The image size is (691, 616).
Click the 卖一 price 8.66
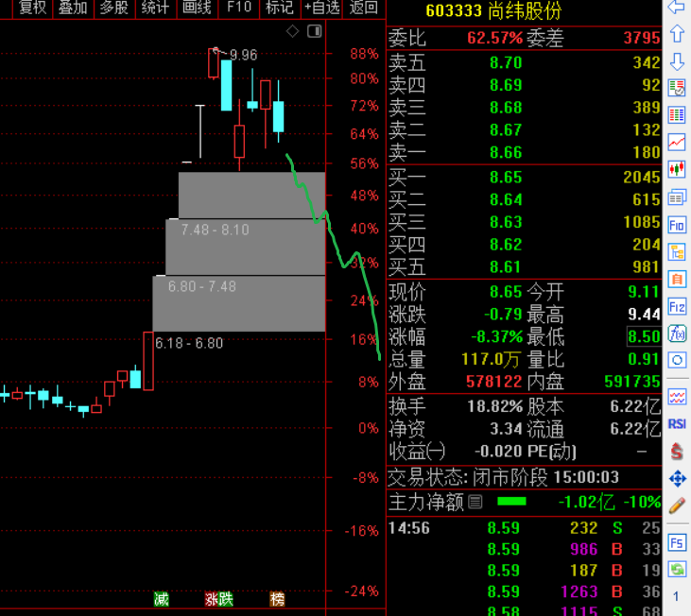(x=506, y=152)
